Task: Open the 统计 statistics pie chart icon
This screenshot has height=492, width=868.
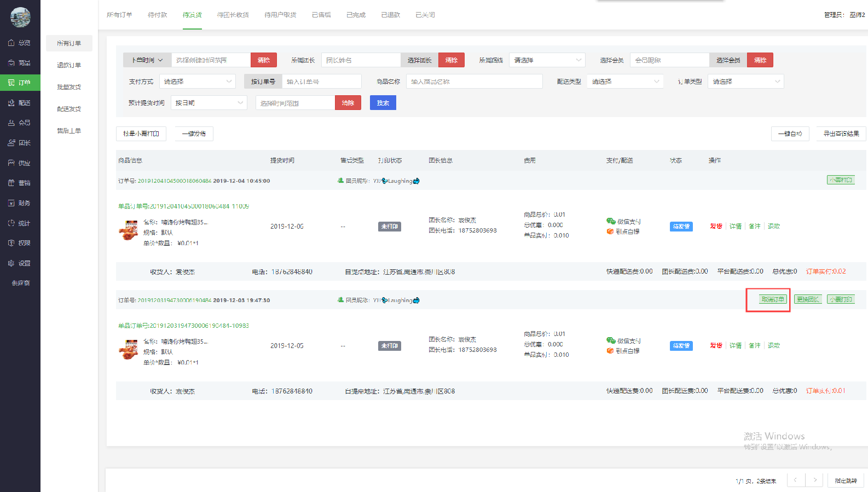Action: (x=11, y=223)
